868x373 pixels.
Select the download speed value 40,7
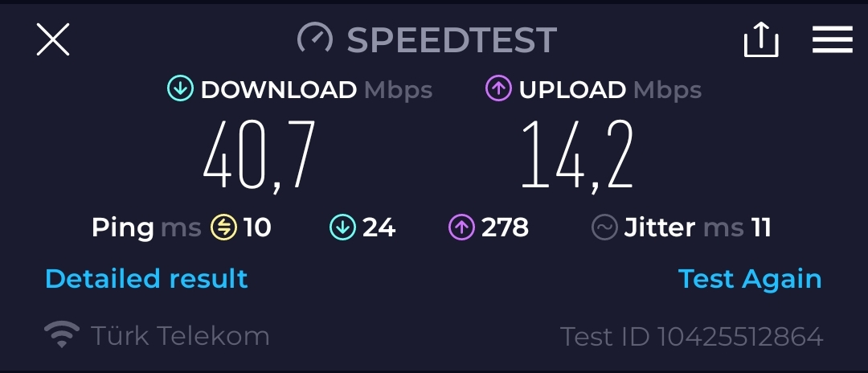(x=260, y=154)
